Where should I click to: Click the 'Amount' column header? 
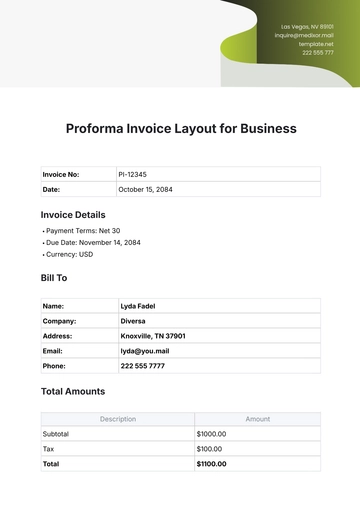258,419
